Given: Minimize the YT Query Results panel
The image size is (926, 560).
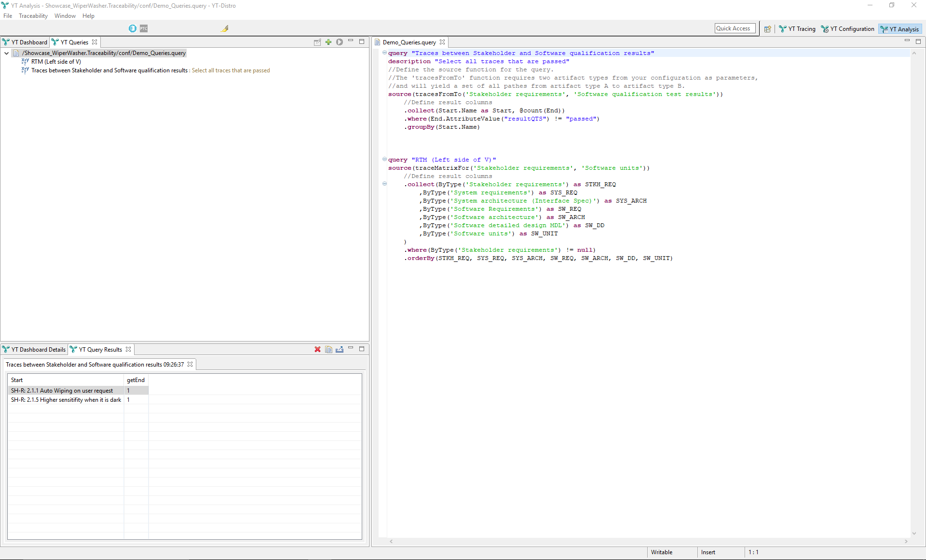Looking at the screenshot, I should click(x=351, y=348).
